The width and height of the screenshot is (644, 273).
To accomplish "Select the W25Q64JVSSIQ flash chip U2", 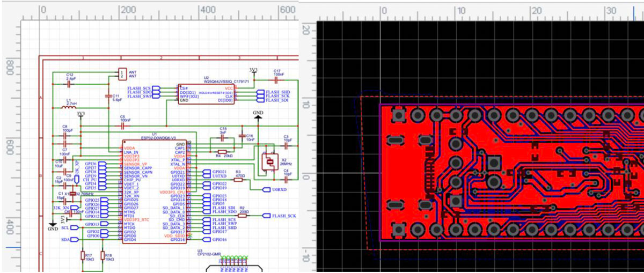I will 207,94.
